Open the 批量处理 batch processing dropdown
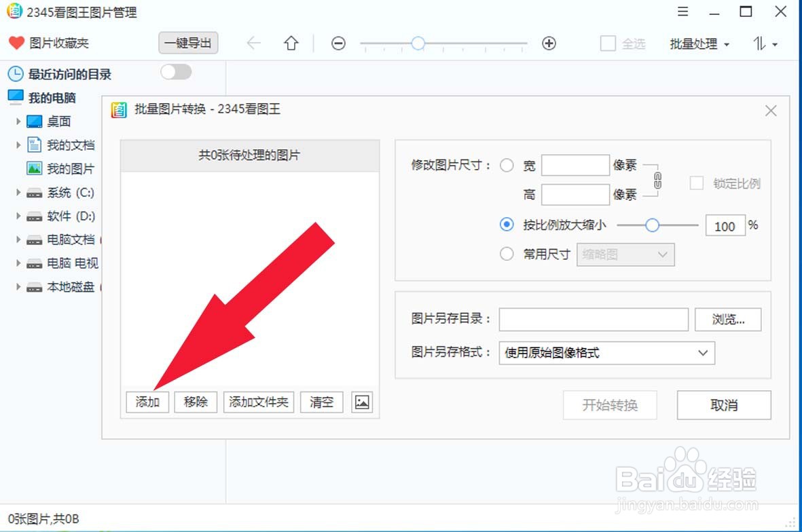 point(699,44)
